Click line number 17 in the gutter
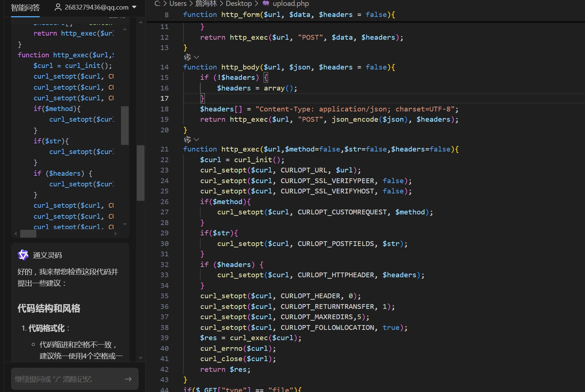585x392 pixels. pyautogui.click(x=164, y=99)
